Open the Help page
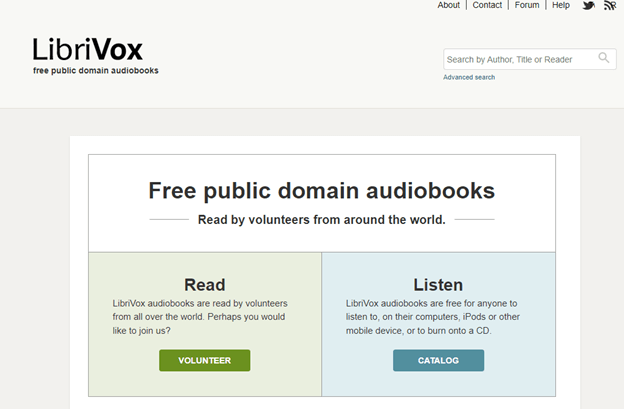 561,5
